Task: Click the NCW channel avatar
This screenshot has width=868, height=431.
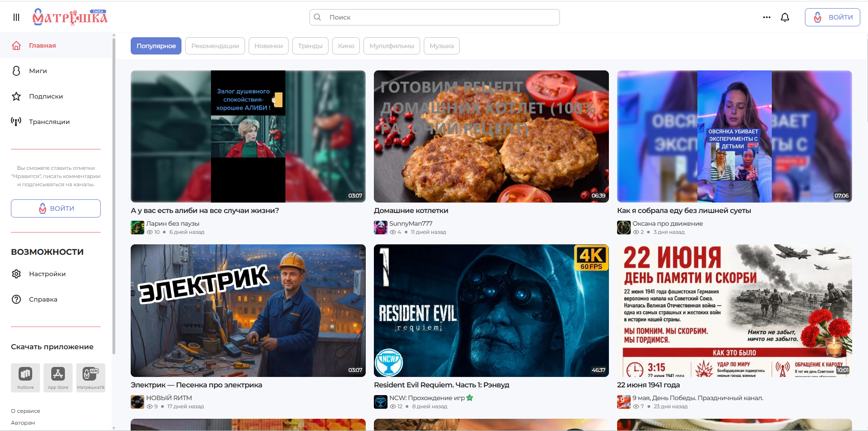Action: point(381,402)
